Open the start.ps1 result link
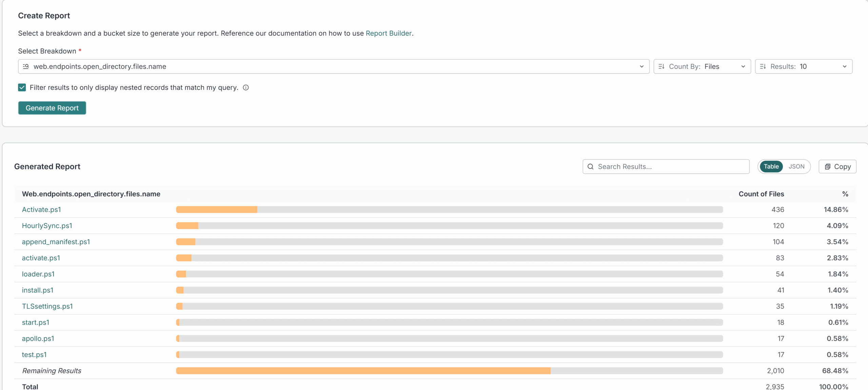 pos(36,322)
